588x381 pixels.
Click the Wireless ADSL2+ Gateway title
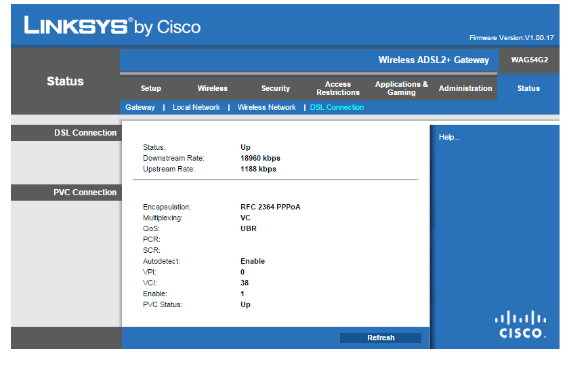tap(434, 60)
